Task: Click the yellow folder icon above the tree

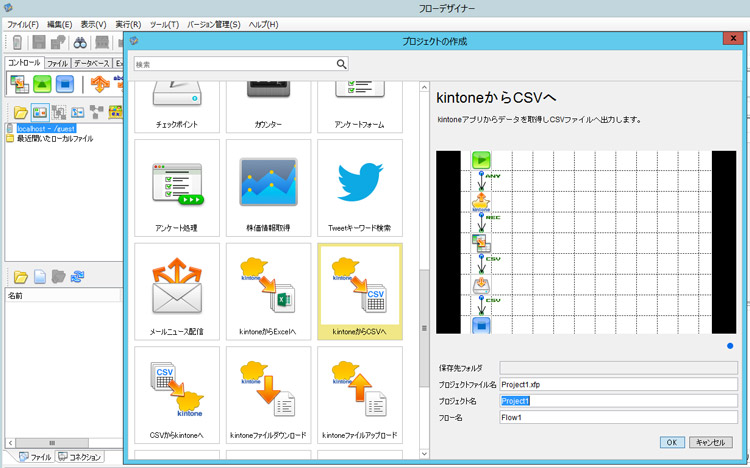Action: [21, 112]
